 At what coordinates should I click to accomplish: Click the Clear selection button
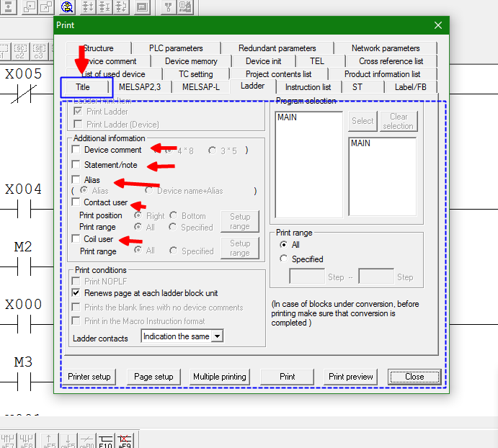point(399,121)
